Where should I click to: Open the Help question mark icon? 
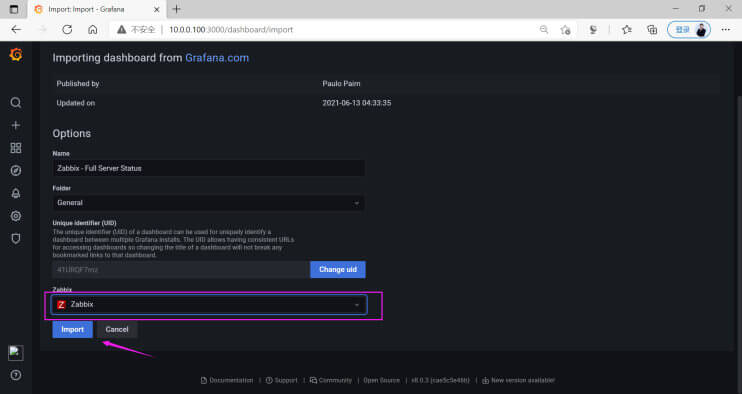tap(16, 375)
